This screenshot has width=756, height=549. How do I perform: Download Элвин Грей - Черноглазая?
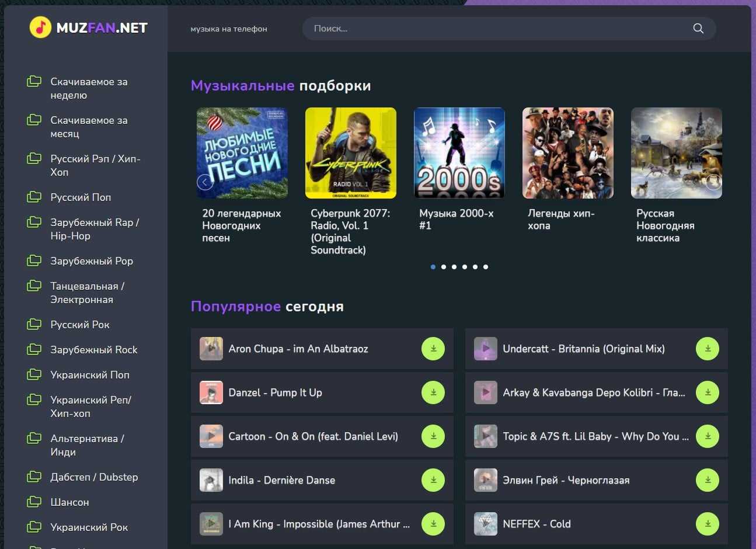[x=708, y=480]
